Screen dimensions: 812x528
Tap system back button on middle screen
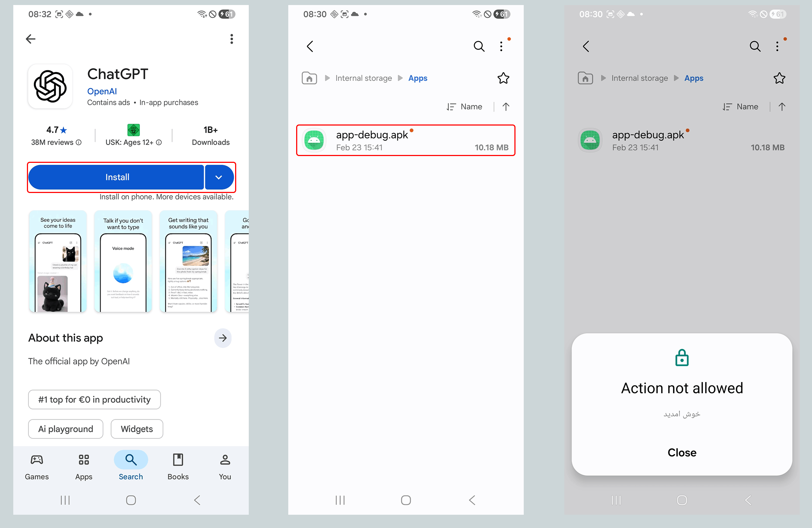(472, 500)
